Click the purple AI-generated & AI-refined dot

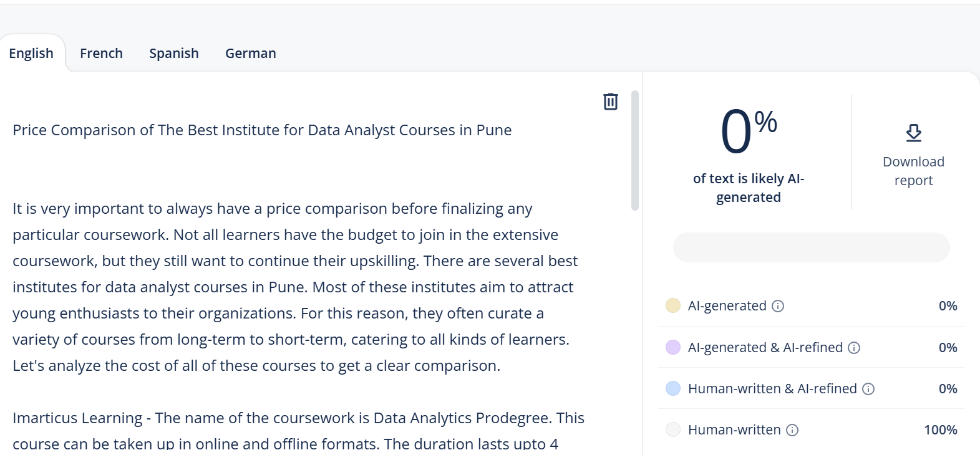coord(673,347)
